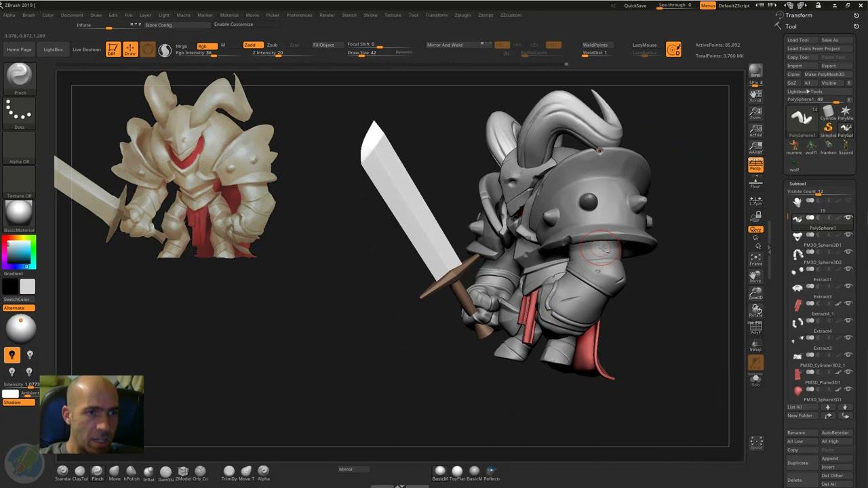Choose the hPolish brush in bottom shelf
This screenshot has height=488, width=868.
(132, 473)
